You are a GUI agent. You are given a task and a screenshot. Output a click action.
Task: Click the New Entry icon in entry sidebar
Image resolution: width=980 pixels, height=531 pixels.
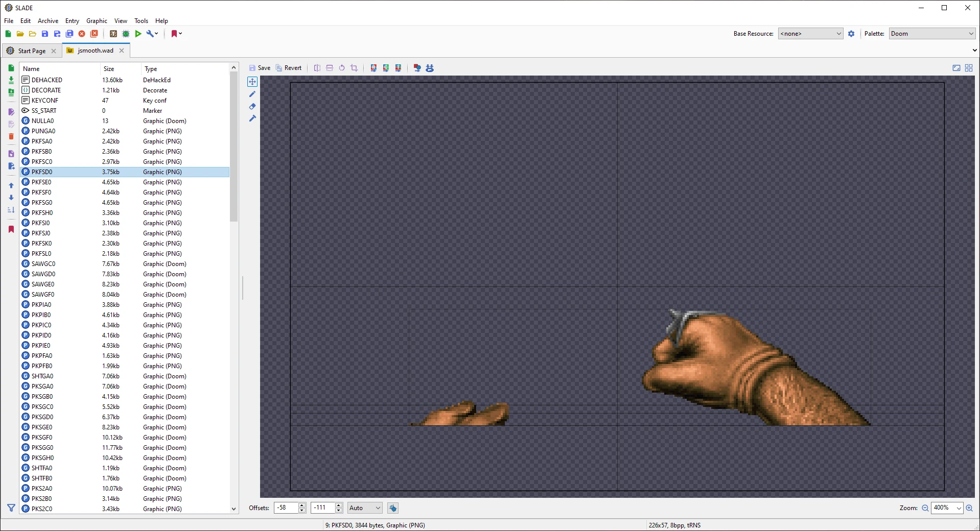[11, 68]
